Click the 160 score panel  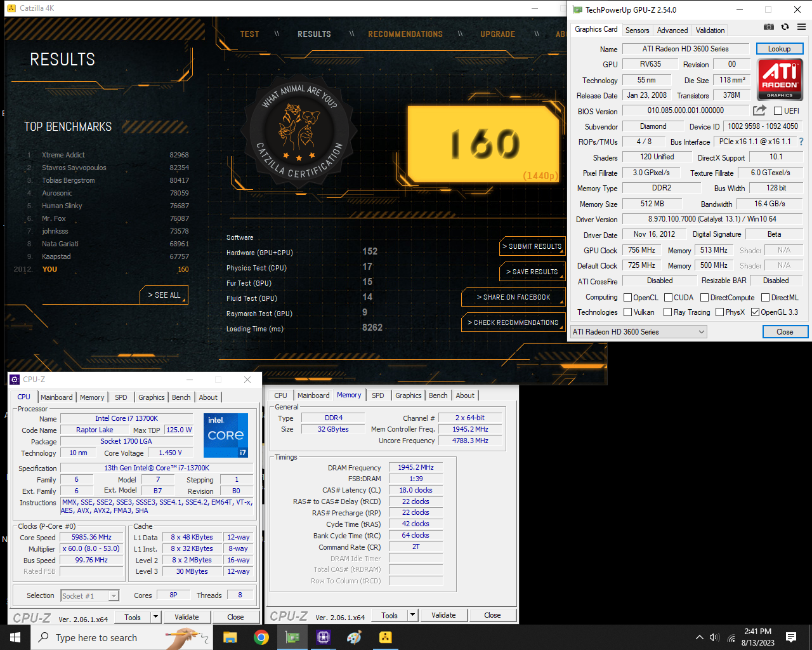point(483,145)
